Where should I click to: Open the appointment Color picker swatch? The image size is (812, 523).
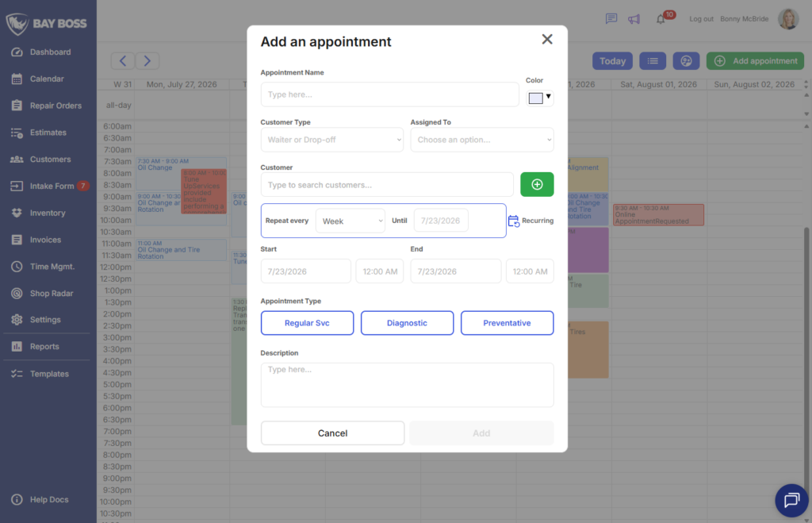[x=539, y=98]
